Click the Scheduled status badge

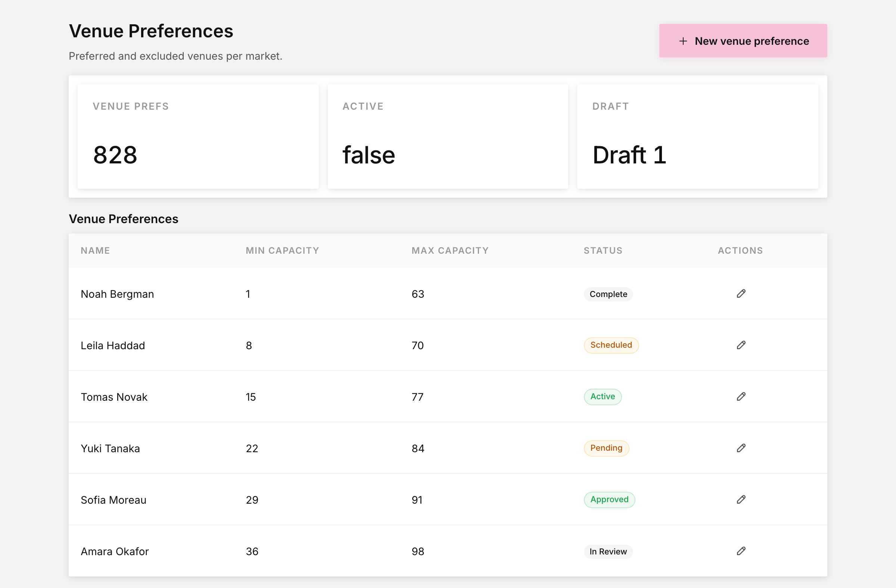(611, 345)
